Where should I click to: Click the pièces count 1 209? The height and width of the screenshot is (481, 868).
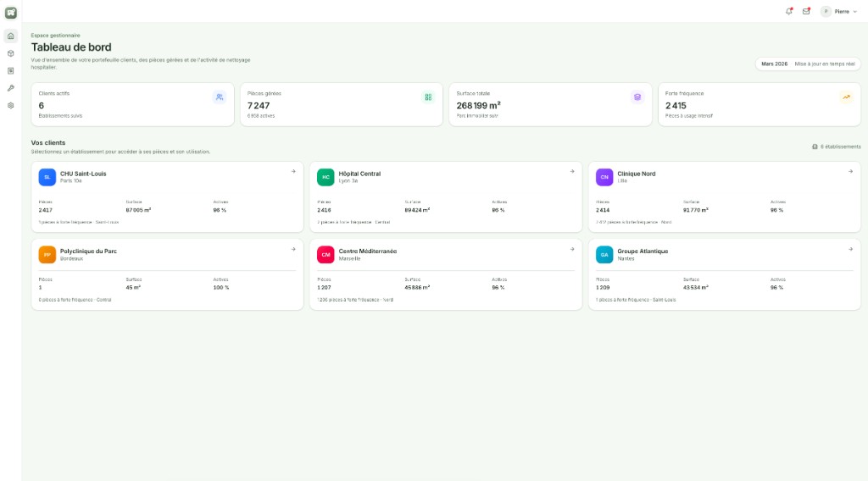pyautogui.click(x=603, y=287)
